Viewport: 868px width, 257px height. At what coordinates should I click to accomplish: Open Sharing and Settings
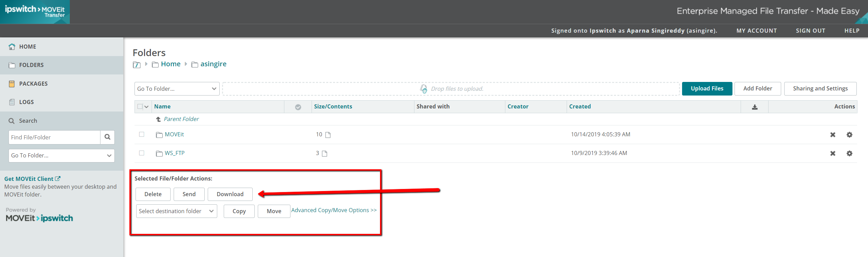pos(820,89)
